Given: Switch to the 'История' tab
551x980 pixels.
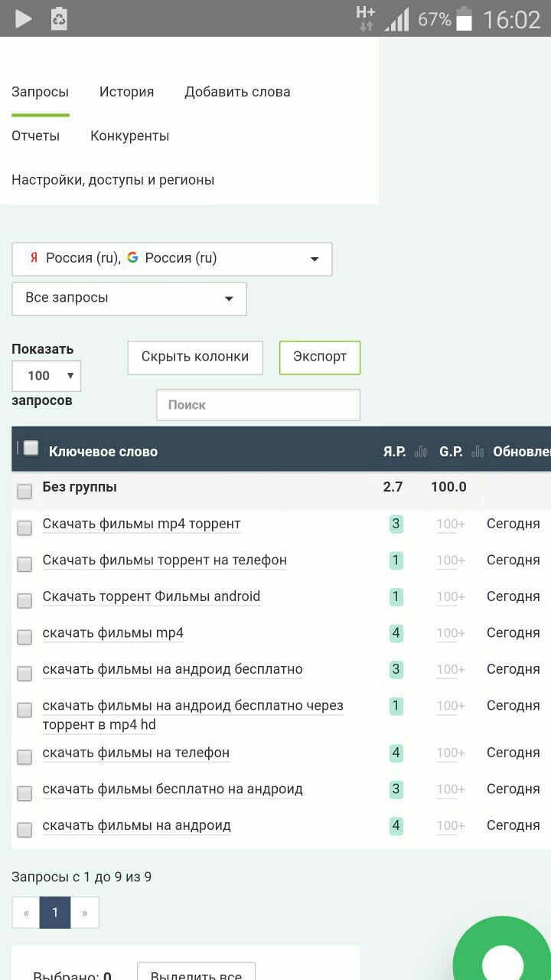Looking at the screenshot, I should click(x=126, y=92).
